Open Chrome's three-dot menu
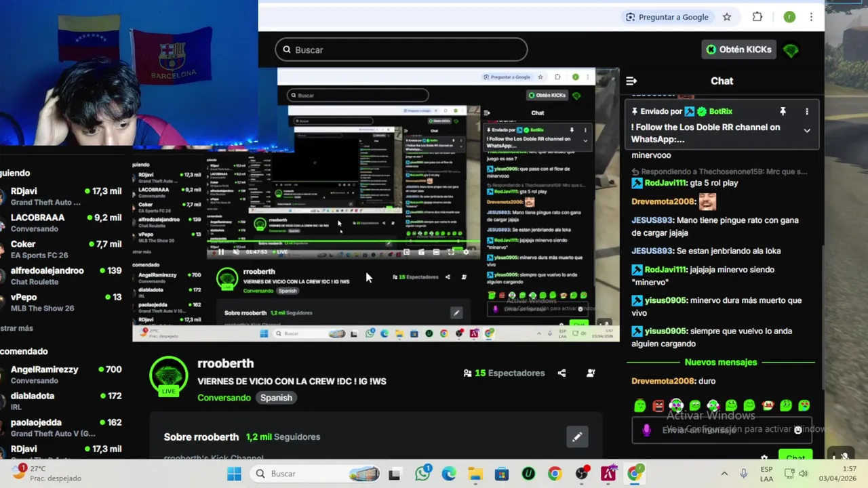Screen dimensions: 868x488 (811, 17)
